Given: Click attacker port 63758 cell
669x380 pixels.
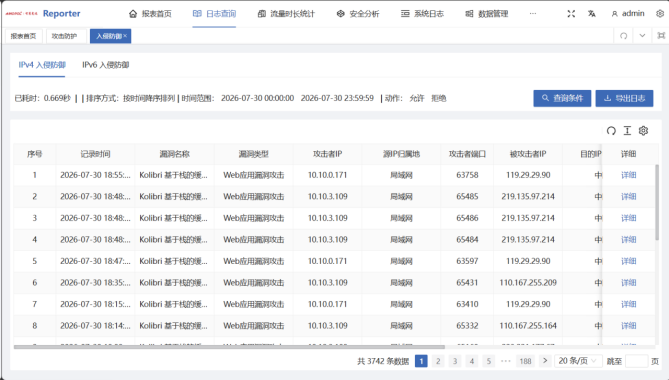Looking at the screenshot, I should coord(467,175).
